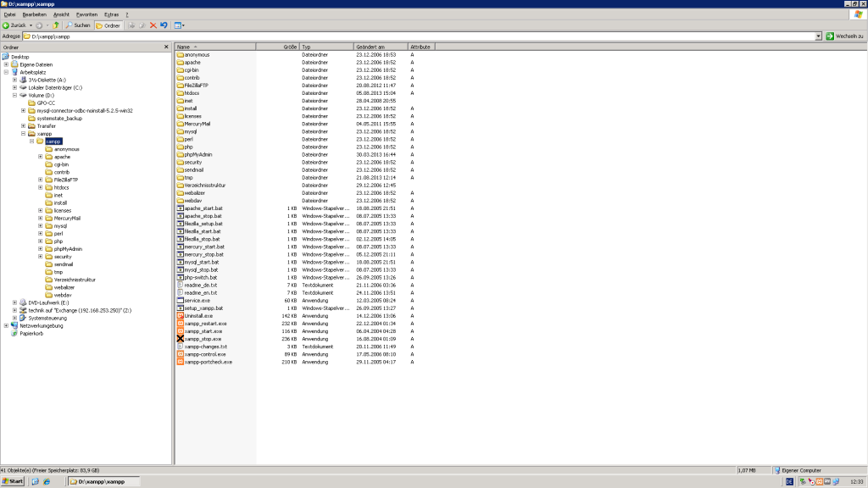Open the address bar dropdown arrow

[x=818, y=36]
